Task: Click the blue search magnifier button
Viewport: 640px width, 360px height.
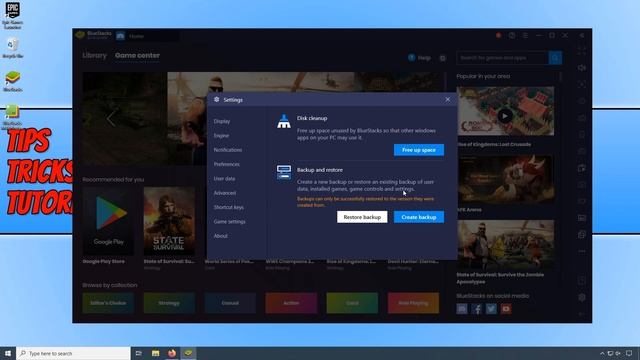Action: [555, 58]
